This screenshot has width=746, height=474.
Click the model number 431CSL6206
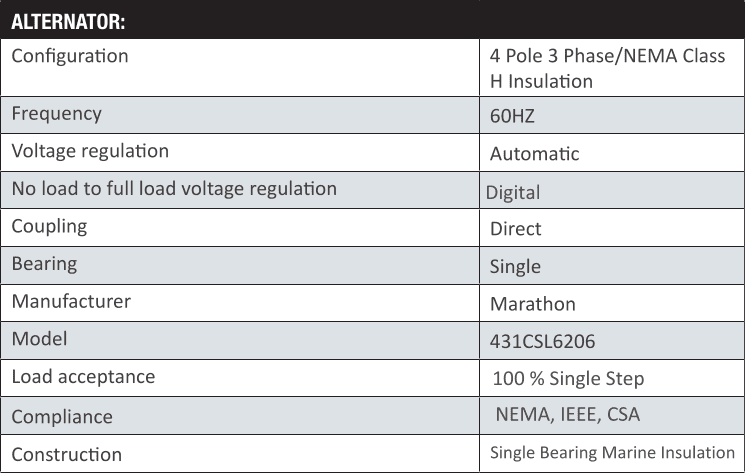coord(542,341)
